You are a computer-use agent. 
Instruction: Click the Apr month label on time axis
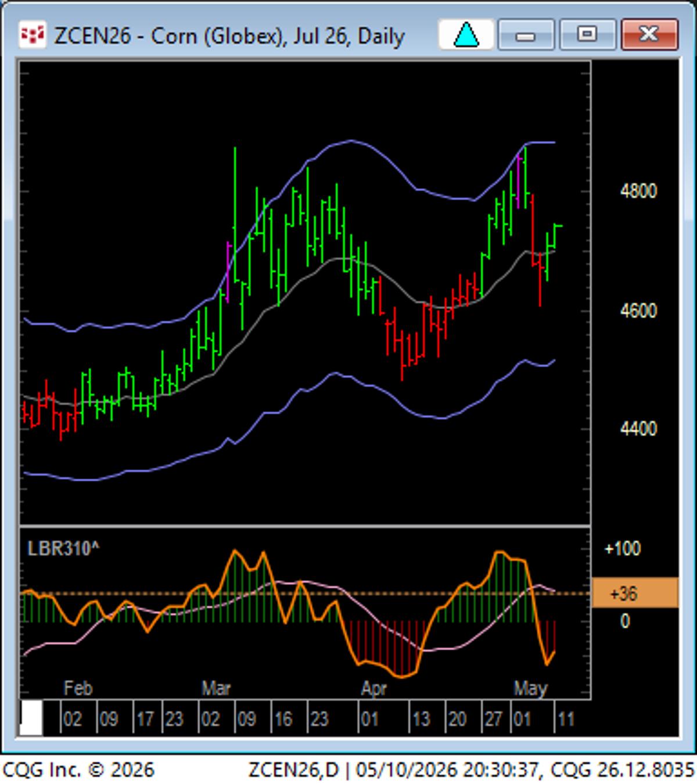373,689
